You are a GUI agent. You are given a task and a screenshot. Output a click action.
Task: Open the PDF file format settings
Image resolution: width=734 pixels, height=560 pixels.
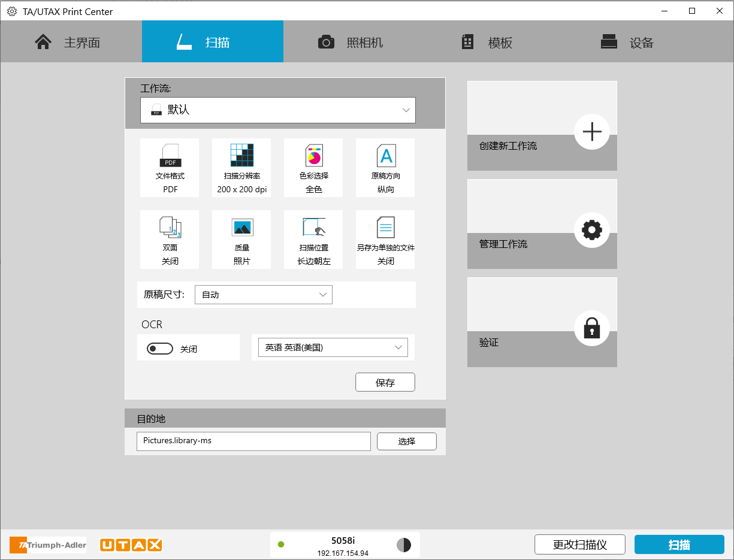(x=170, y=168)
